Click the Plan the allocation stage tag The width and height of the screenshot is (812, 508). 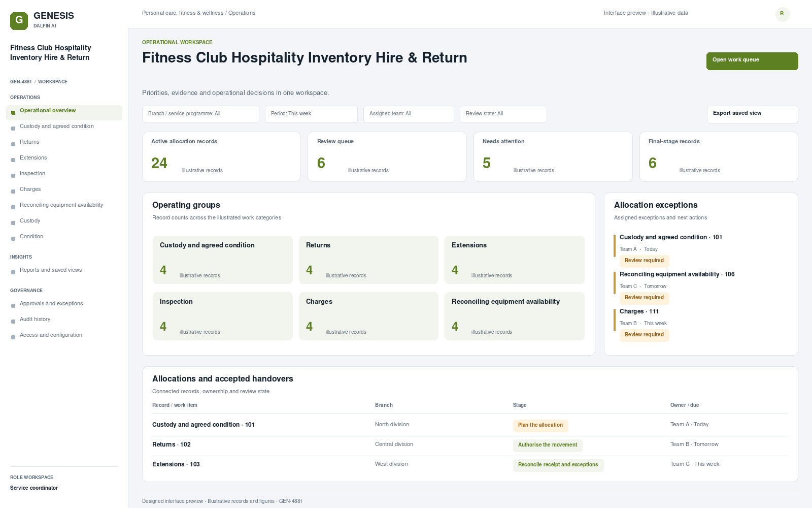(540, 426)
